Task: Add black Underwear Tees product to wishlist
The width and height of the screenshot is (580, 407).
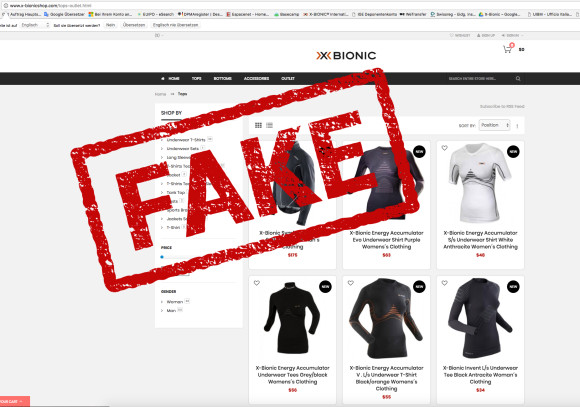Action: click(x=257, y=283)
